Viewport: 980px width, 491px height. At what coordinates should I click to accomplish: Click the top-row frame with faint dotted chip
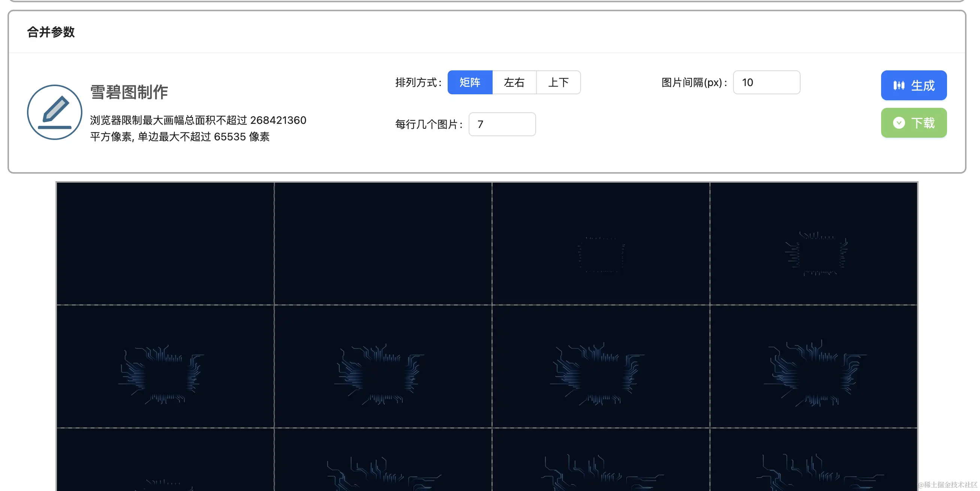coord(601,243)
